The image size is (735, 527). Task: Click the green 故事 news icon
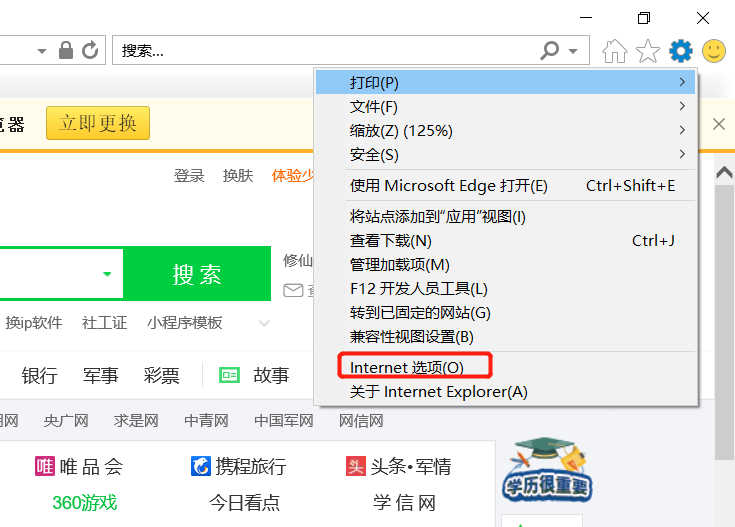point(229,375)
